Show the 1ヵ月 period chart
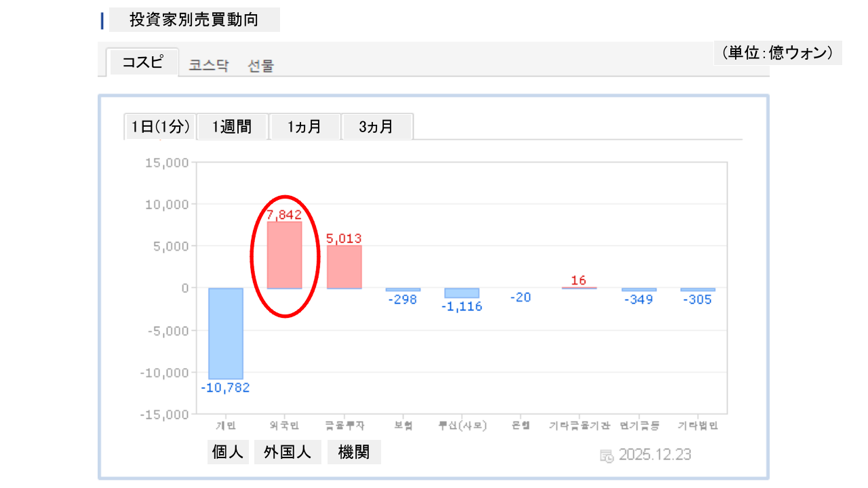This screenshot has width=868, height=488. click(x=304, y=127)
